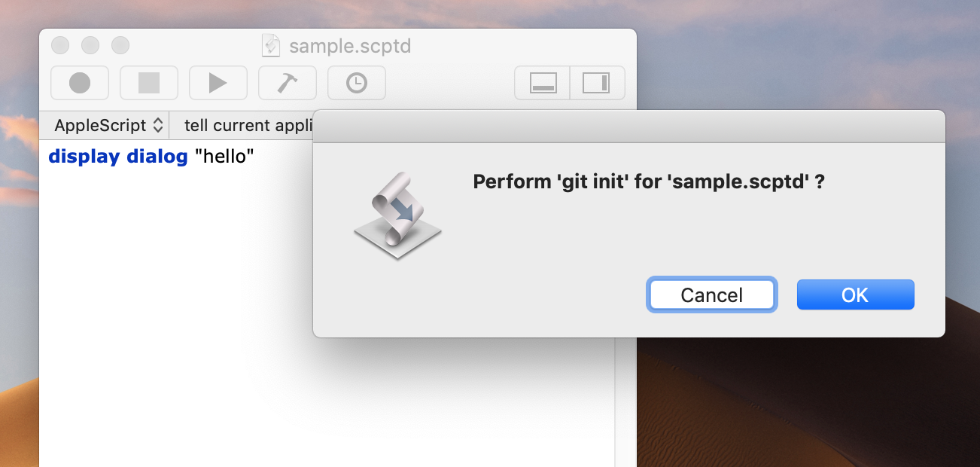This screenshot has width=980, height=467.
Task: Toggle the bottom accessory pane view
Action: 543,83
